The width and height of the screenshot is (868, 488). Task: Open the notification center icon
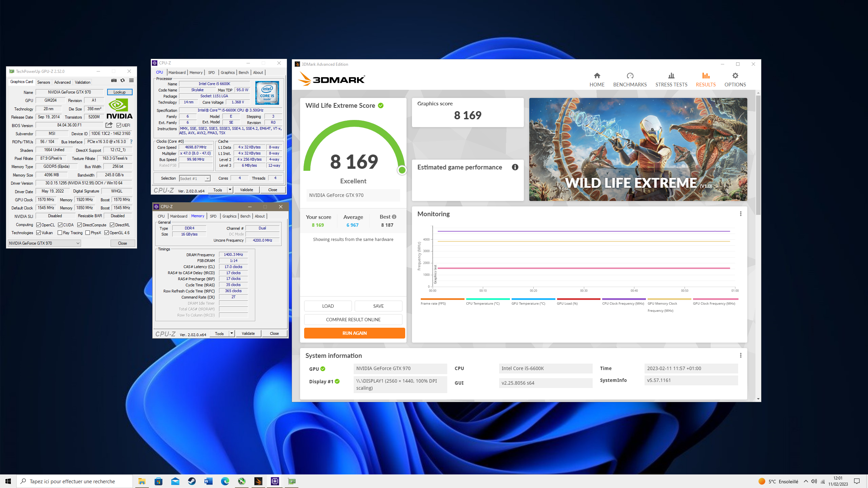(x=857, y=481)
